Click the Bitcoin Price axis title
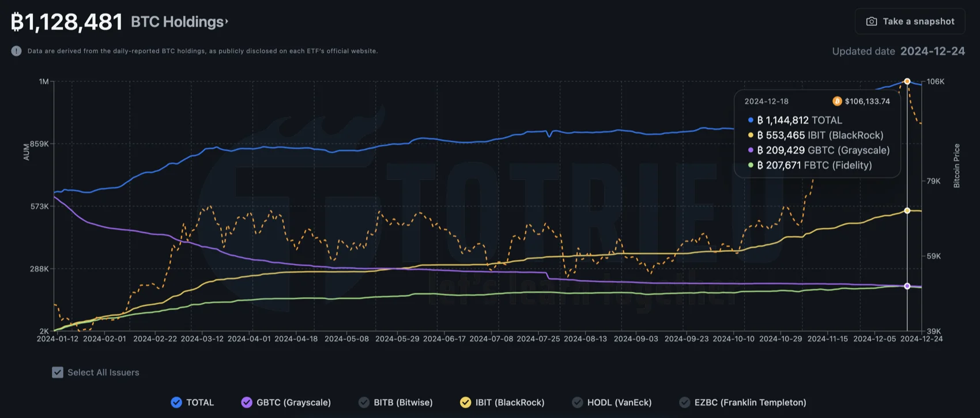This screenshot has height=418, width=980. [956, 165]
